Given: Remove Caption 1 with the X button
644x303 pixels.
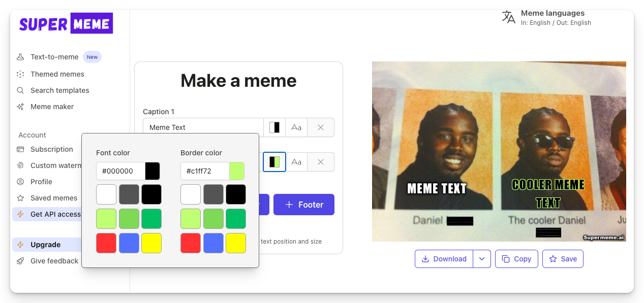Looking at the screenshot, I should (x=320, y=127).
